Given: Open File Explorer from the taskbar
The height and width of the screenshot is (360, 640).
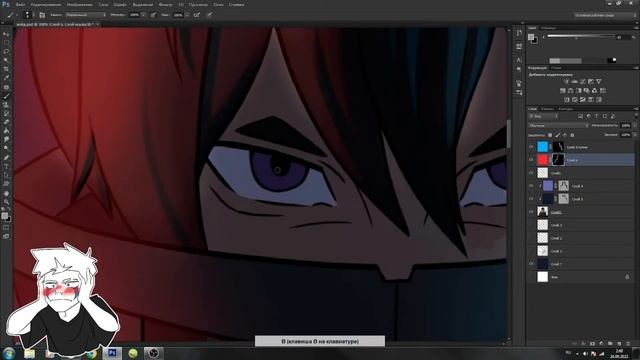Looking at the screenshot, I should [29, 353].
